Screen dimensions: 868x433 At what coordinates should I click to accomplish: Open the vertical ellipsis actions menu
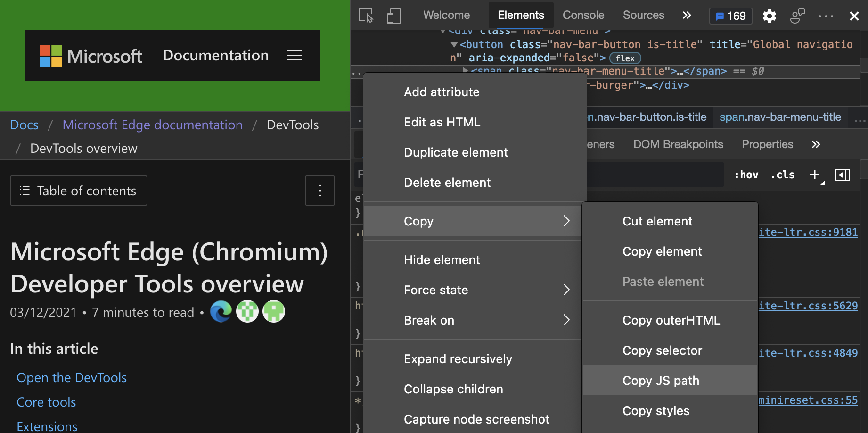tap(320, 191)
